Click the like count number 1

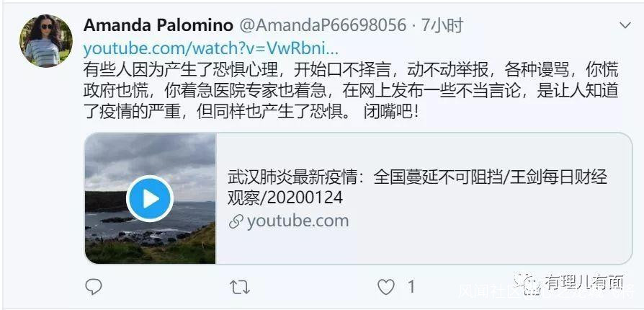click(x=411, y=286)
